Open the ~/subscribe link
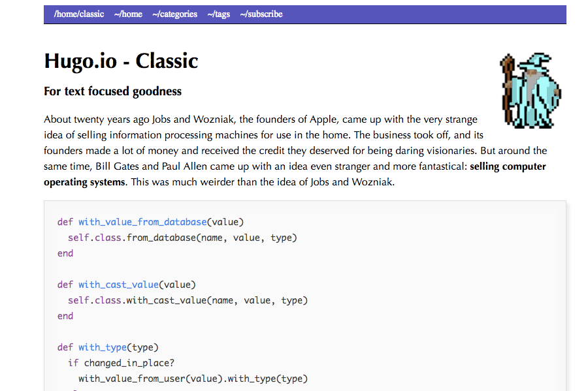The height and width of the screenshot is (391, 588). pos(261,14)
